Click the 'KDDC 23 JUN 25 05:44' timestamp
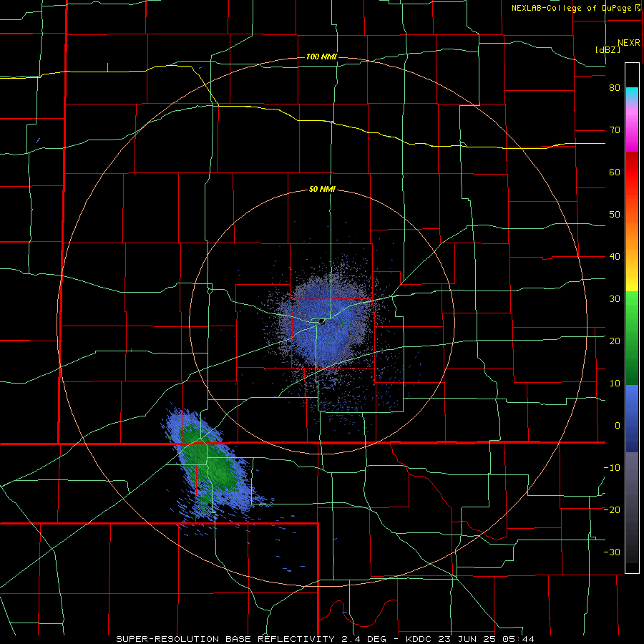The image size is (644, 644). (470, 639)
